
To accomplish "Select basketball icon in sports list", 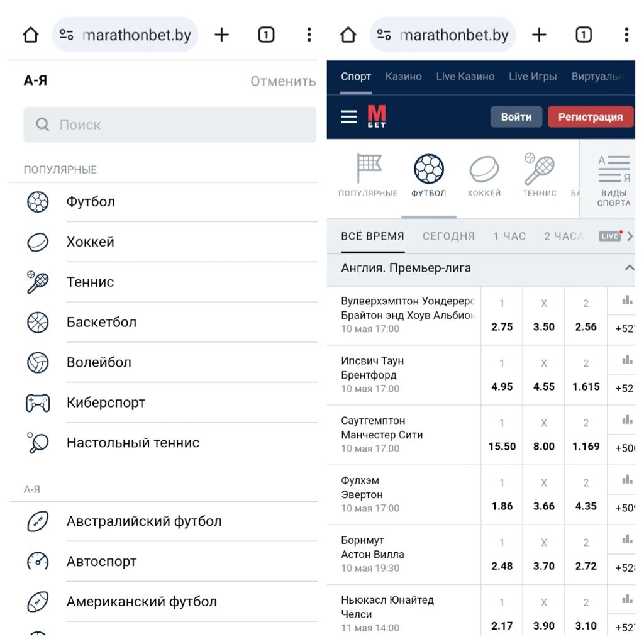I will 38,323.
